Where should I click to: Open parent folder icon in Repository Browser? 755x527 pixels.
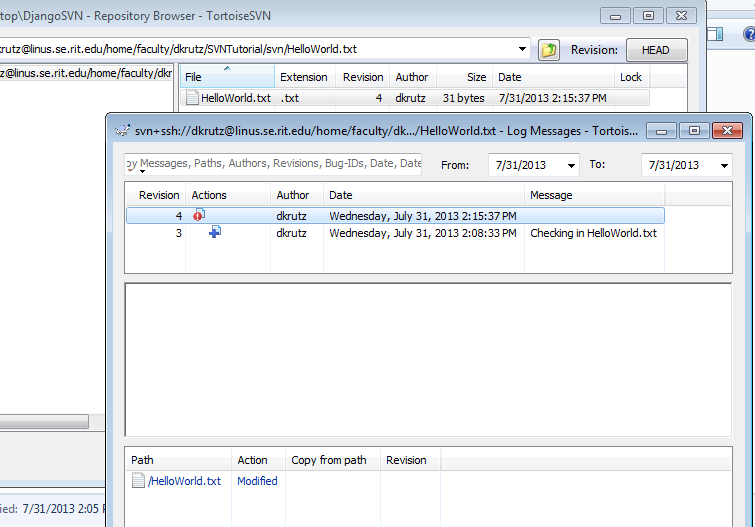549,50
